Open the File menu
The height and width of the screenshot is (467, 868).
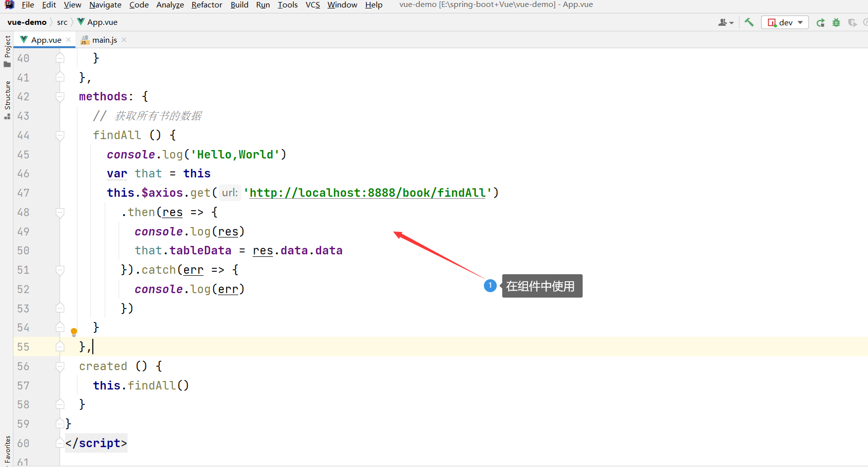(28, 5)
